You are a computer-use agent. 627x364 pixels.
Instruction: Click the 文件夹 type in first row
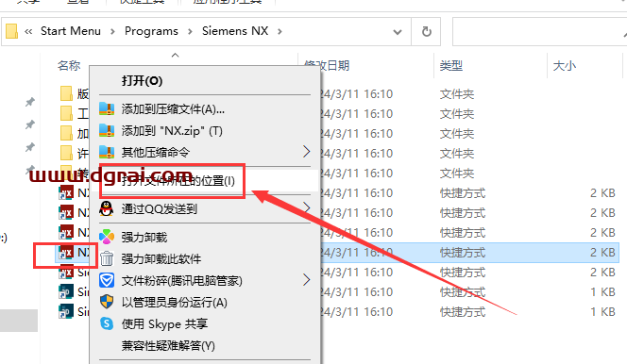[457, 94]
